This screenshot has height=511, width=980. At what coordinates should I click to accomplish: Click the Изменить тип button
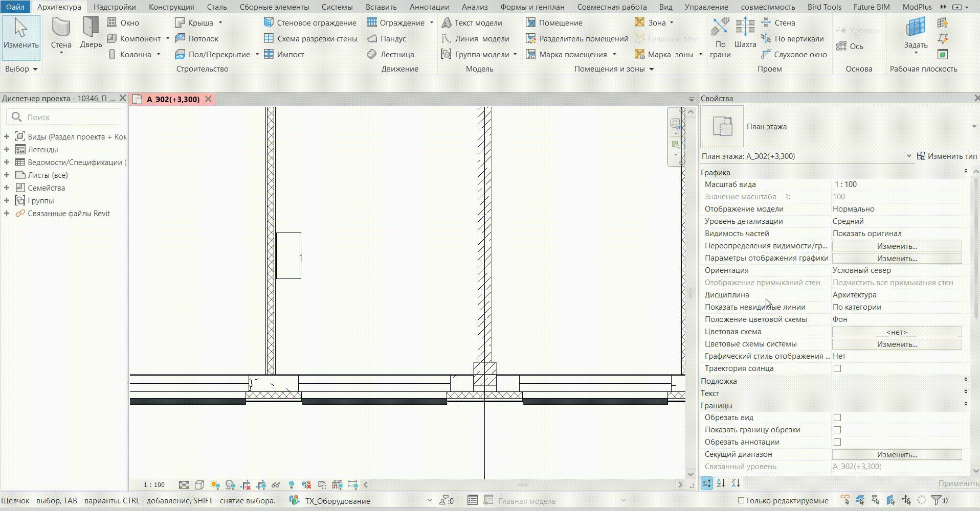click(947, 156)
